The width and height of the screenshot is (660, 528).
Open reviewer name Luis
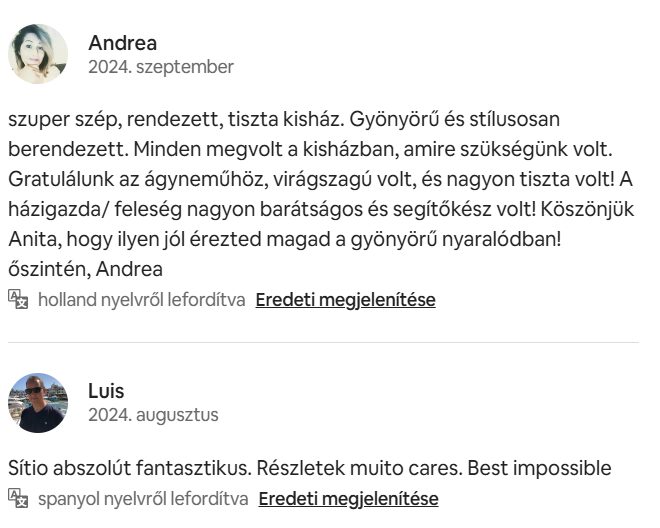pyautogui.click(x=106, y=391)
